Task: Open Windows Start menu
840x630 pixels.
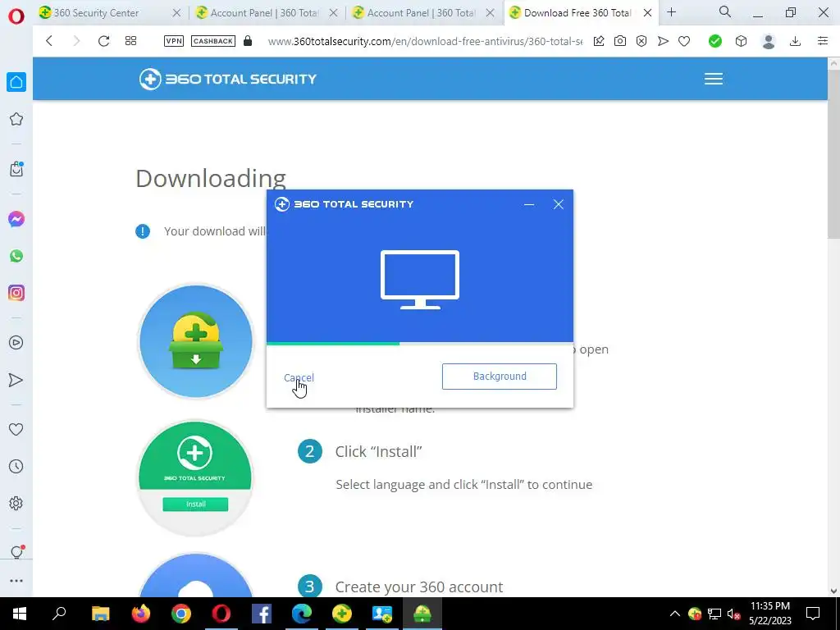Action: click(x=20, y=614)
